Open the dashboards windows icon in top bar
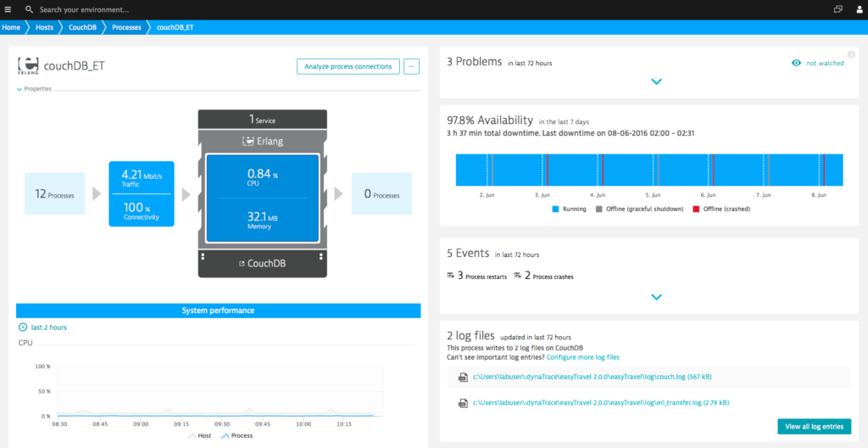 (x=838, y=9)
